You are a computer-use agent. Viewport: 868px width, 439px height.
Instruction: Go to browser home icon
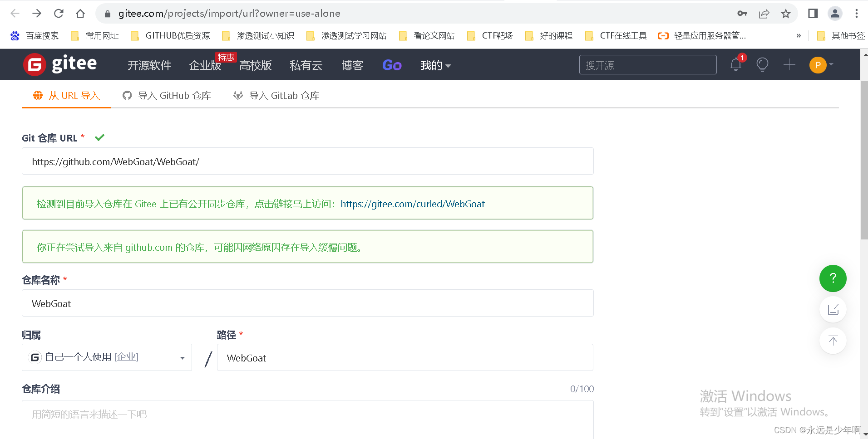coord(80,14)
